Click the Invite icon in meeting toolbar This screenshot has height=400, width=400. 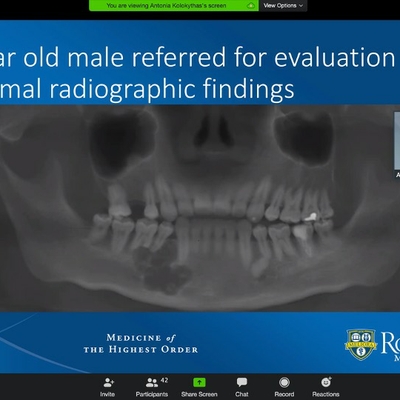(109, 382)
